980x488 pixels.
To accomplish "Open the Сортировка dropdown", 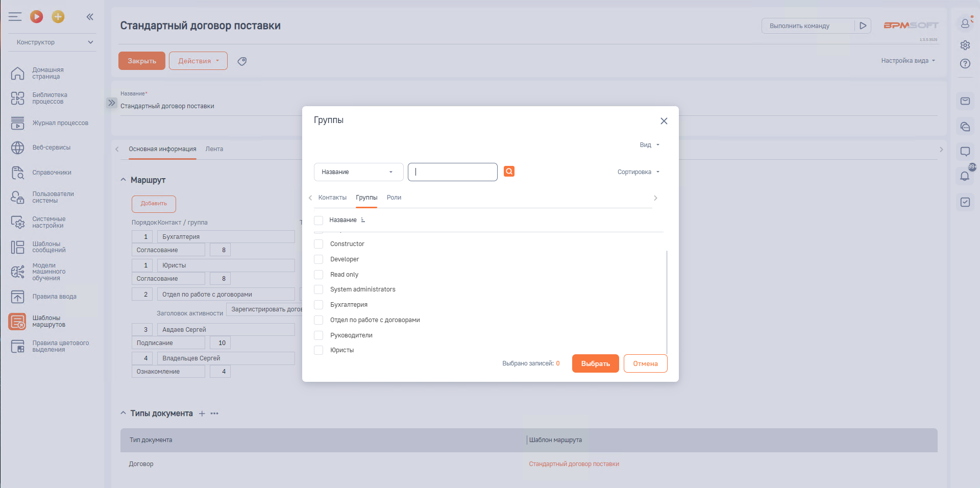I will (x=638, y=172).
